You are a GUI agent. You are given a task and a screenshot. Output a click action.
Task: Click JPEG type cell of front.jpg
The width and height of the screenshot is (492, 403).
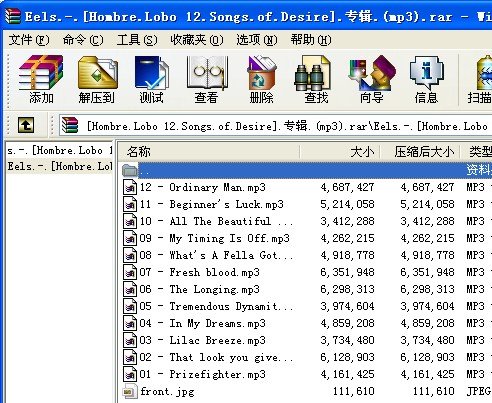[479, 391]
